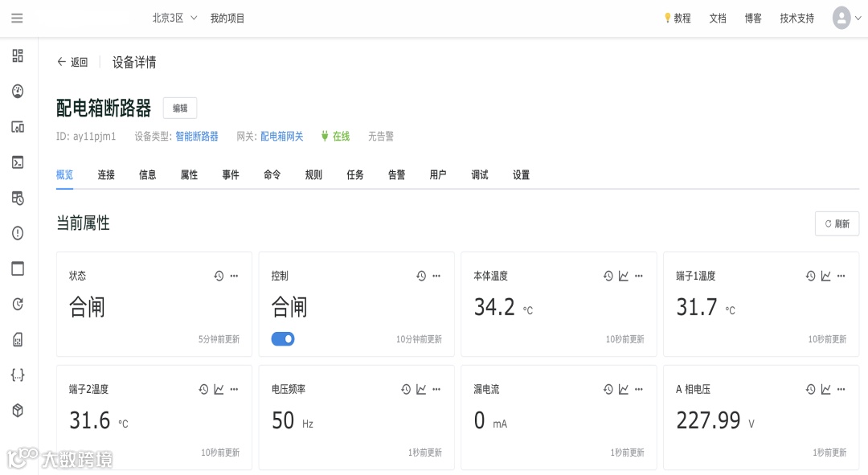
Task: Open the alert exclamation icon in sidebar
Action: click(18, 233)
